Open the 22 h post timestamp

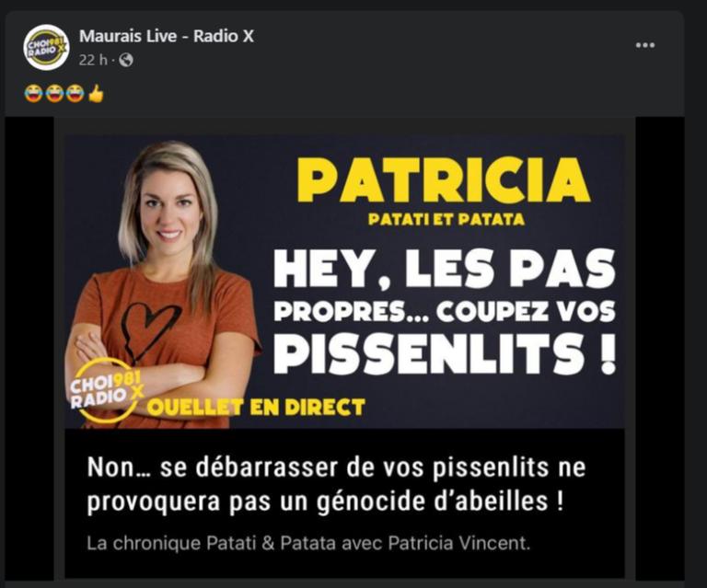(93, 60)
